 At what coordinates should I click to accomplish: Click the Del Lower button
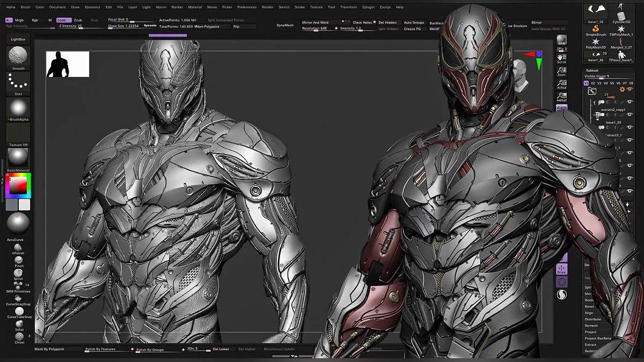point(221,349)
